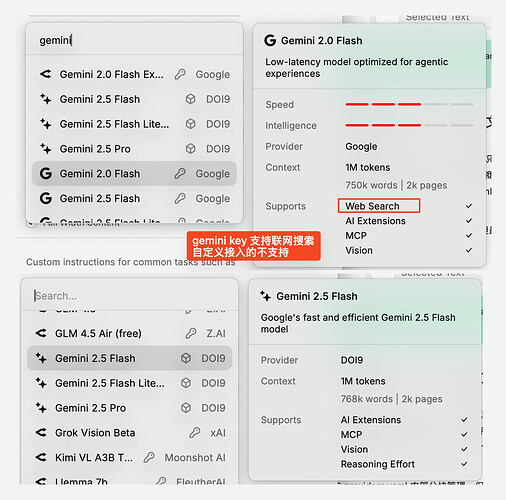This screenshot has height=500, width=506.
Task: Click sparkle icon of top-list Gemini 2.5 Pro
Action: (46, 148)
